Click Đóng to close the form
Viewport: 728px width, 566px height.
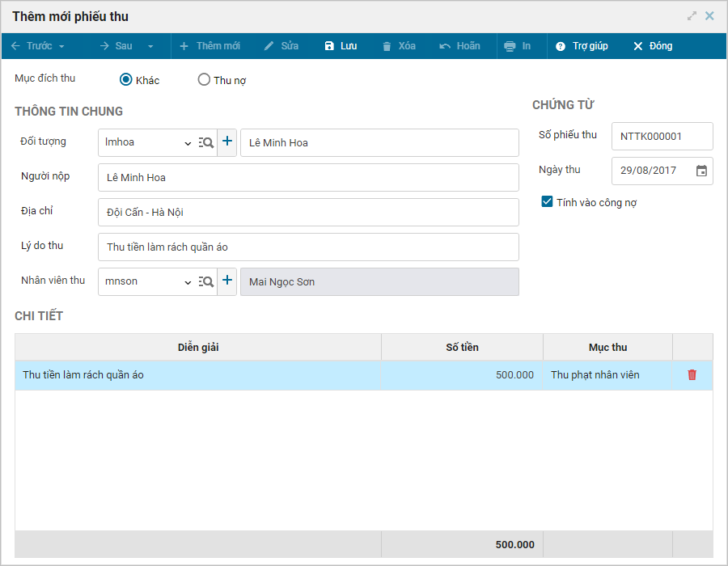click(x=653, y=46)
